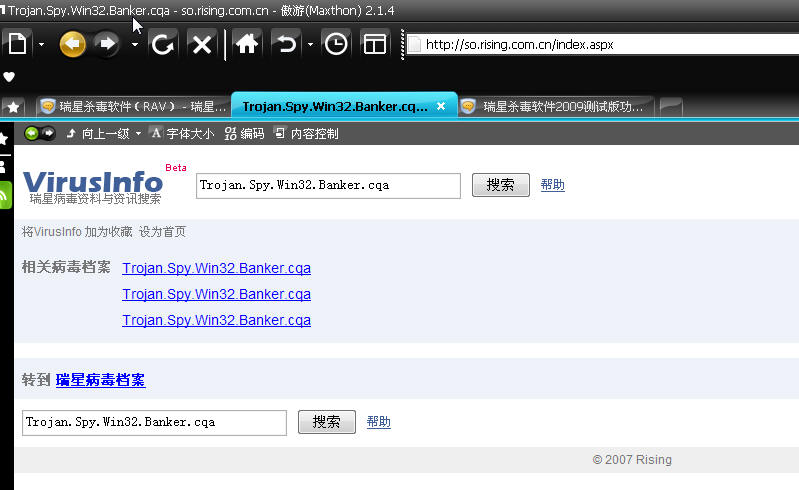Viewport: 799px width, 490px height.
Task: Switch to the 瑞星杀毒软件 (RAV) tab
Action: tap(134, 106)
